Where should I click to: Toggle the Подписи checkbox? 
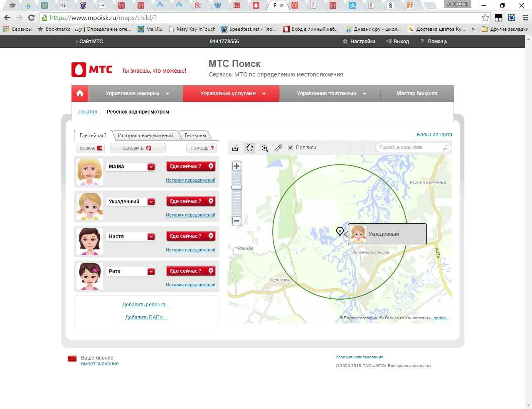pyautogui.click(x=291, y=148)
